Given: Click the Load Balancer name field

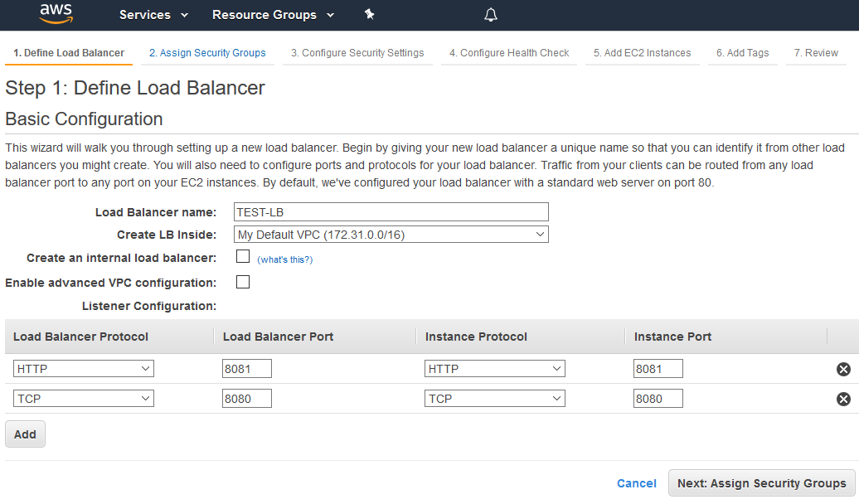Looking at the screenshot, I should 391,212.
